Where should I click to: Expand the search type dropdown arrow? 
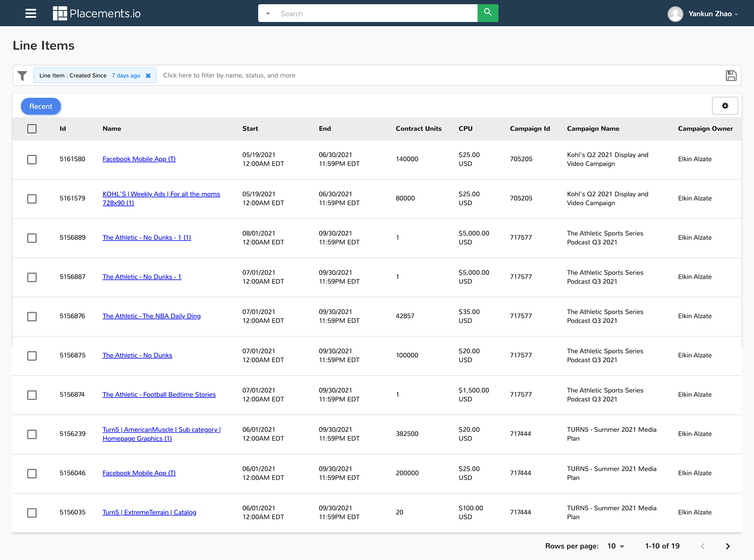268,14
